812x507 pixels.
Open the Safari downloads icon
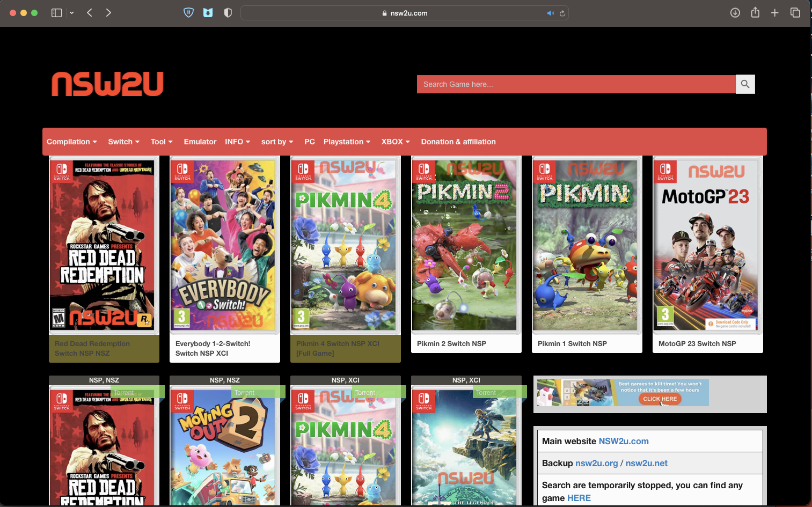[x=735, y=13]
